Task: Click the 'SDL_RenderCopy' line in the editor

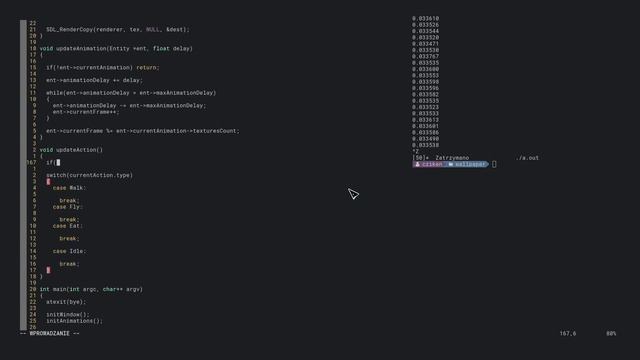Action: click(x=118, y=29)
